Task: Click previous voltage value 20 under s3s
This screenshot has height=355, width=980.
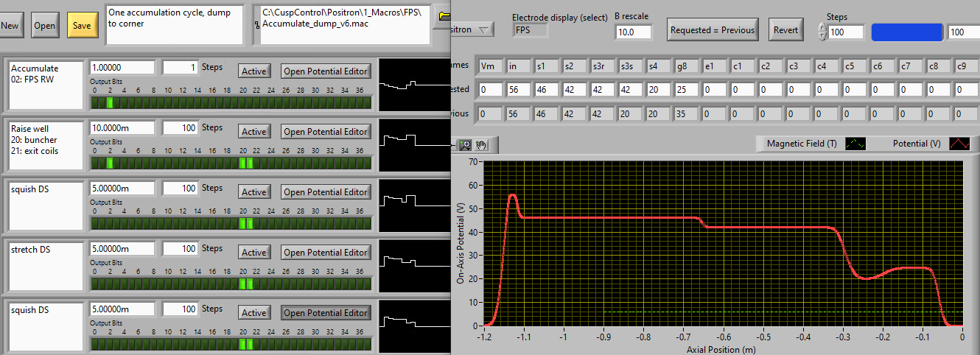Action: 631,114
